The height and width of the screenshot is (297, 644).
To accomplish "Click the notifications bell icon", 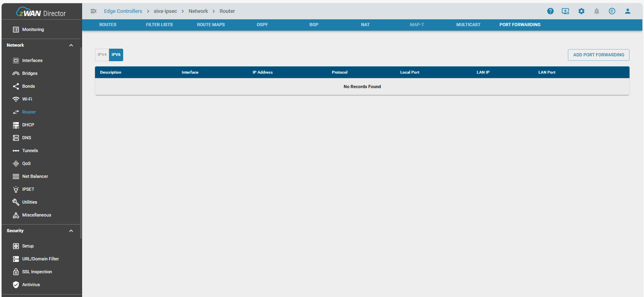I will [x=597, y=11].
